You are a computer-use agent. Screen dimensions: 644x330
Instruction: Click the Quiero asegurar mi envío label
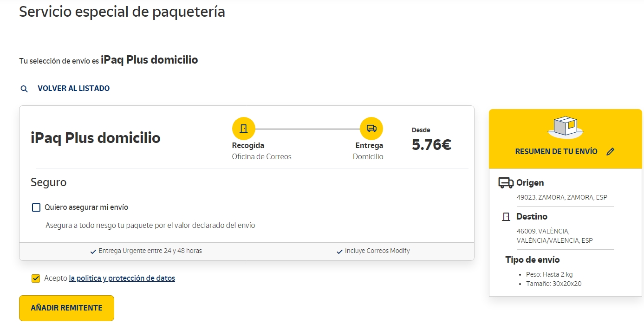[x=86, y=207]
